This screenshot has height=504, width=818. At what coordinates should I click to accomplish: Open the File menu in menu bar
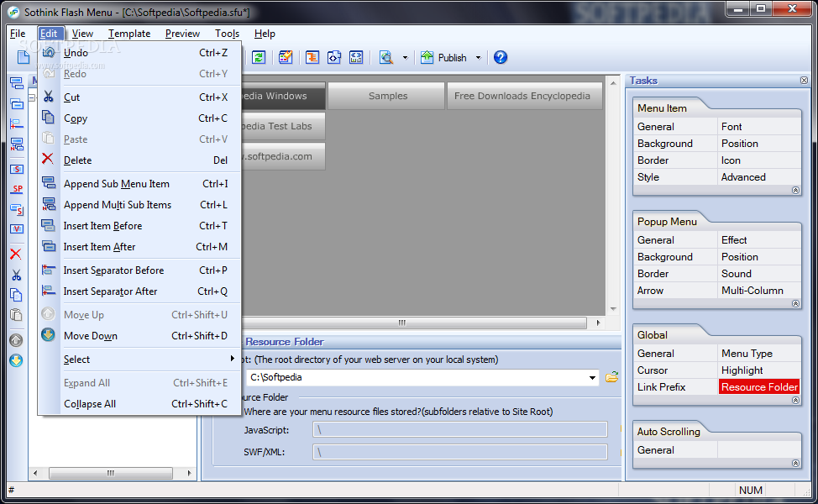coord(18,34)
